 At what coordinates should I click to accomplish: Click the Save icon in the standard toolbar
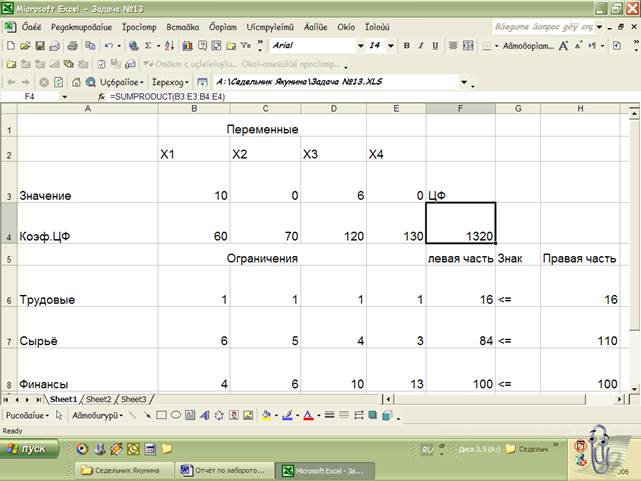39,46
